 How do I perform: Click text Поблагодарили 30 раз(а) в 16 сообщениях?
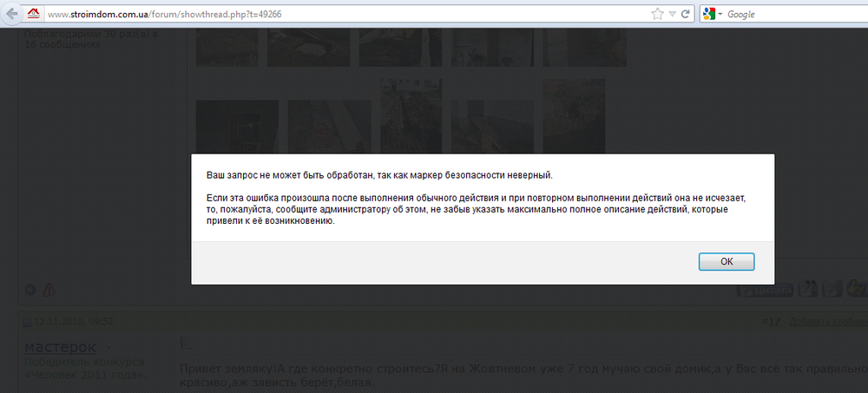click(x=91, y=39)
